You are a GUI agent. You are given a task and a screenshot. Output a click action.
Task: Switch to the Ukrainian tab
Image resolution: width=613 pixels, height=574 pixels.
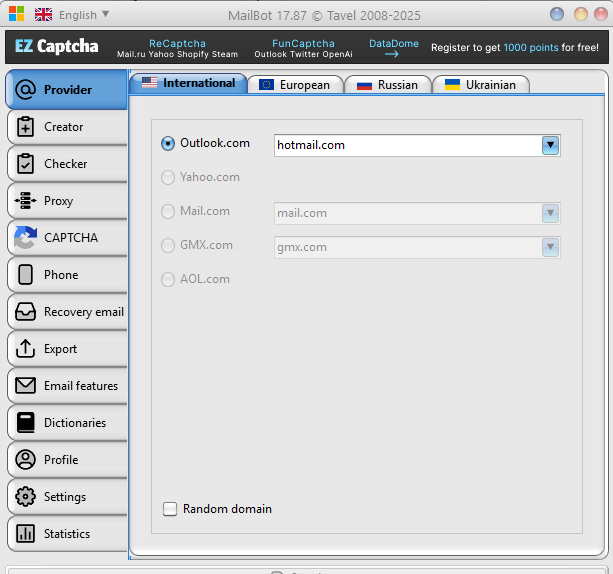[x=481, y=85]
